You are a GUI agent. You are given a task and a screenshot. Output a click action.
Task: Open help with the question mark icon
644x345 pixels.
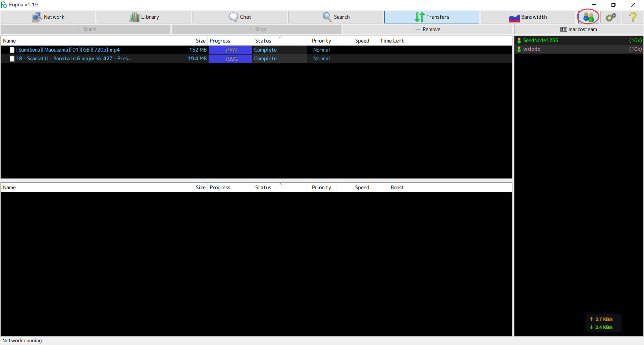pos(633,17)
